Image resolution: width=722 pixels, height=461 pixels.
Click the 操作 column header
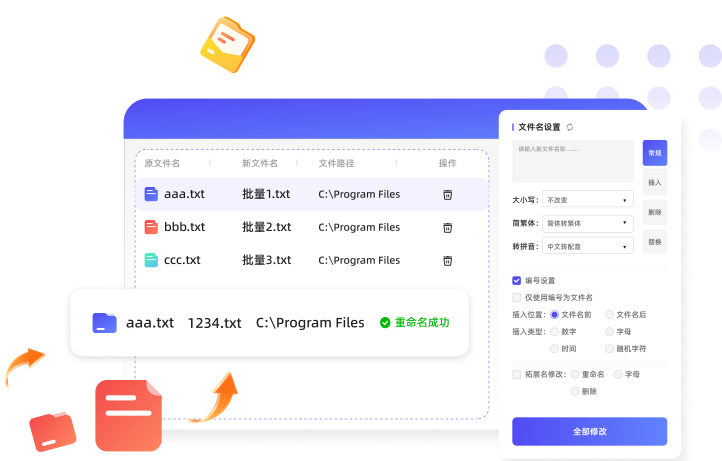448,163
